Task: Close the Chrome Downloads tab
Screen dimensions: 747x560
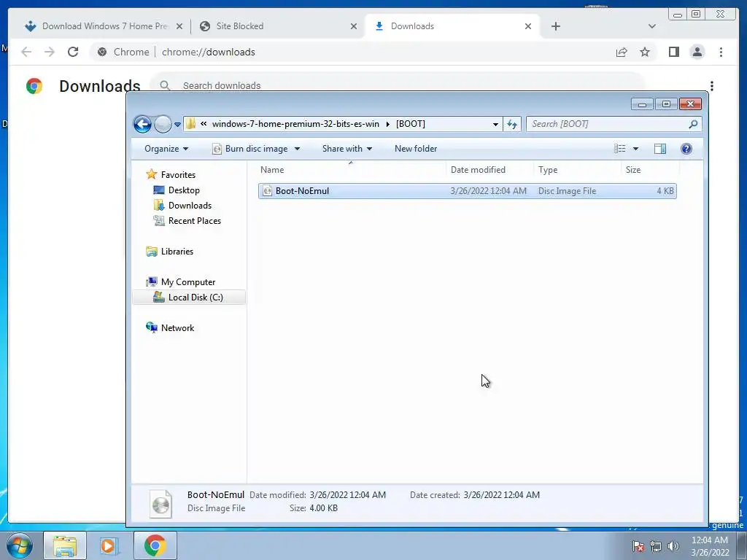Action: point(528,26)
